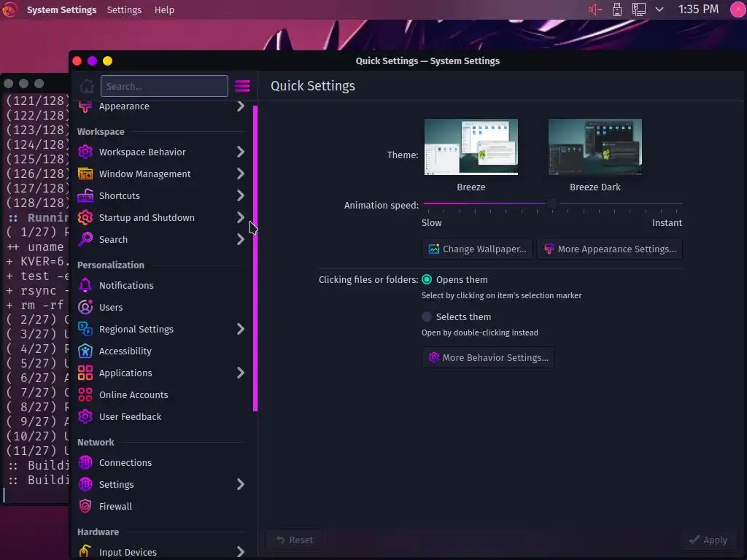Select the 'Online Accounts' sidebar label
This screenshot has width=747, height=560.
pos(133,394)
